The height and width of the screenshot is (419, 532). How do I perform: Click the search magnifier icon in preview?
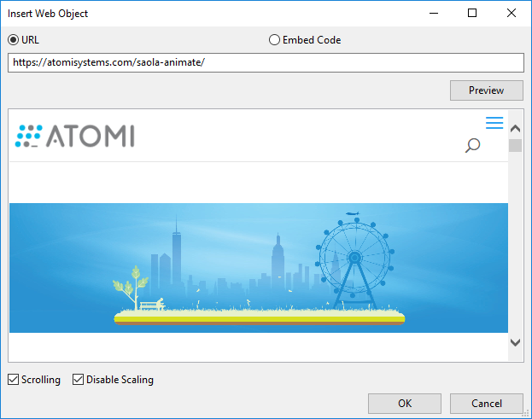point(472,145)
